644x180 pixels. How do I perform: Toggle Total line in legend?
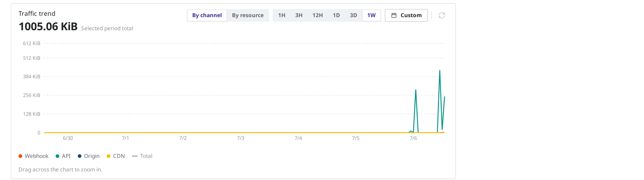pyautogui.click(x=142, y=156)
